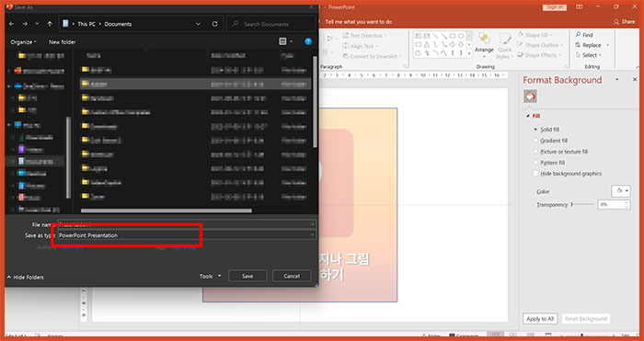This screenshot has width=644, height=341.
Task: Open Save As dialog help icon
Action: pyautogui.click(x=308, y=41)
